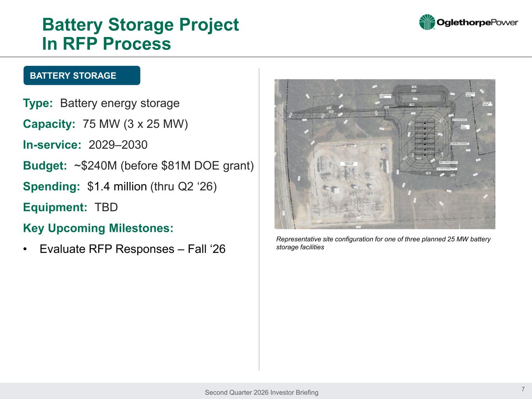This screenshot has height=399, width=532.
Task: Select '~$240M (before $81M DOE grant)' text
Action: pyautogui.click(x=164, y=166)
